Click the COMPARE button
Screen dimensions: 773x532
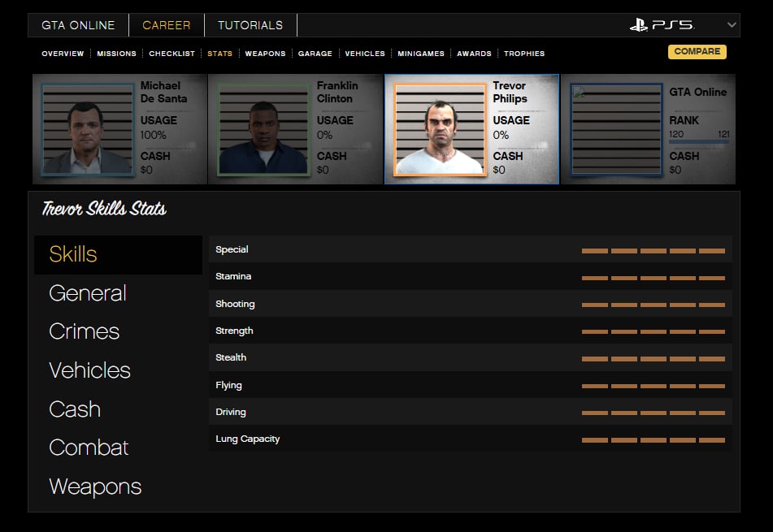697,52
